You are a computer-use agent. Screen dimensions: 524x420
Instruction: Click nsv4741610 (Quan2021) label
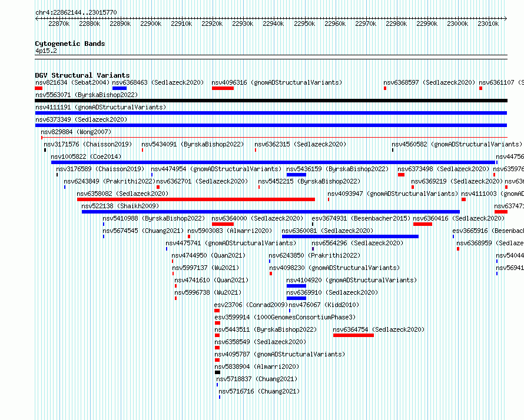tap(211, 280)
